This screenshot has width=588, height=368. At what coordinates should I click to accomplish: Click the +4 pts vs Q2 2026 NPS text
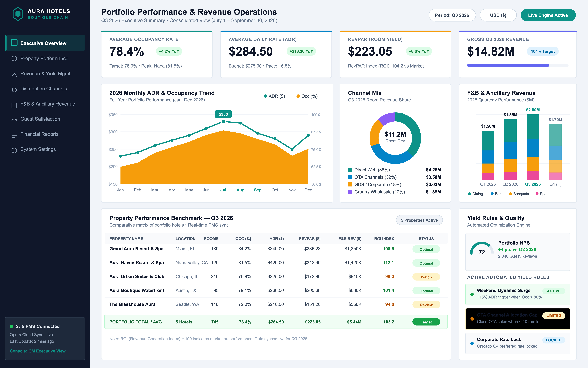coord(517,250)
